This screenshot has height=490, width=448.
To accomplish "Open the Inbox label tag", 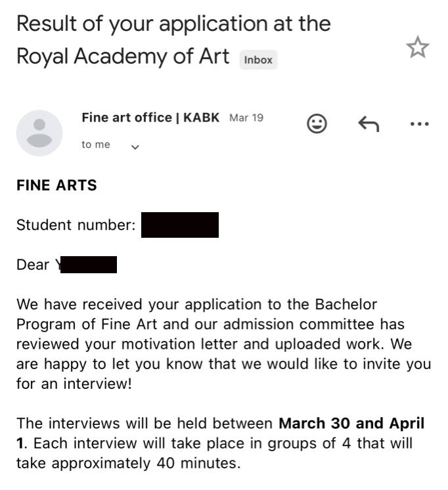I will [258, 60].
